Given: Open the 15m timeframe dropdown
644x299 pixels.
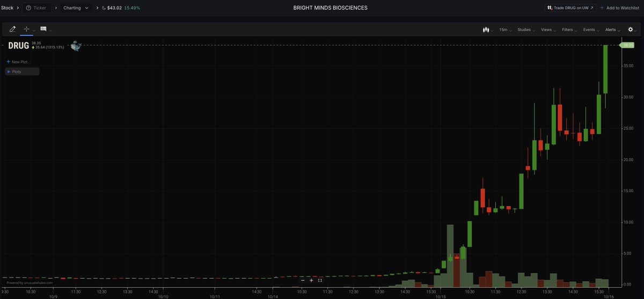Looking at the screenshot, I should coord(505,30).
